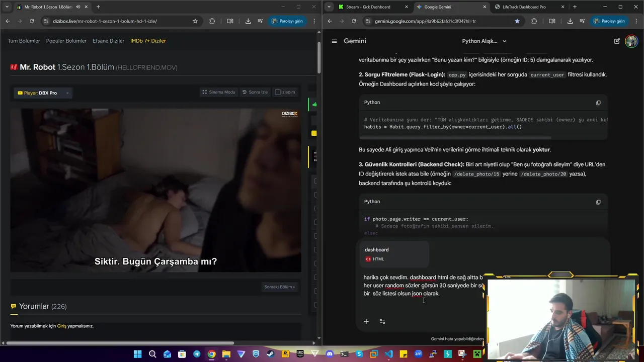The height and width of the screenshot is (362, 644).
Task: Like the episode with the green thumbs-up
Action: [x=314, y=105]
